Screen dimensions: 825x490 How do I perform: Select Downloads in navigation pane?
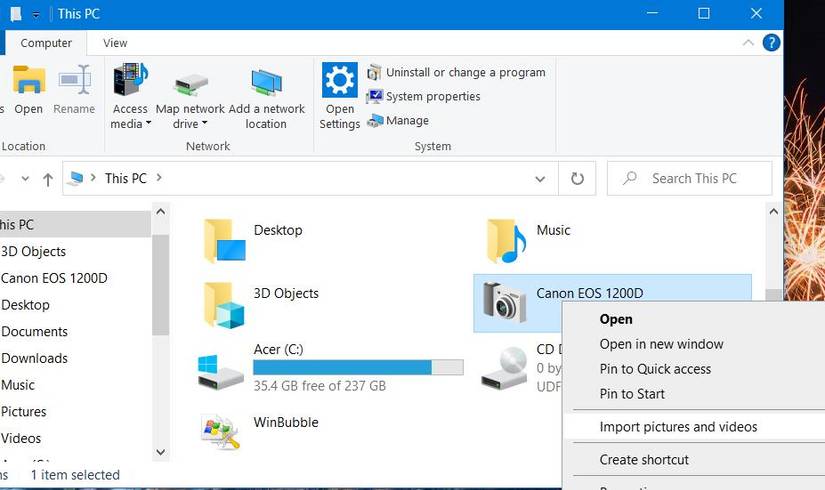tap(35, 358)
